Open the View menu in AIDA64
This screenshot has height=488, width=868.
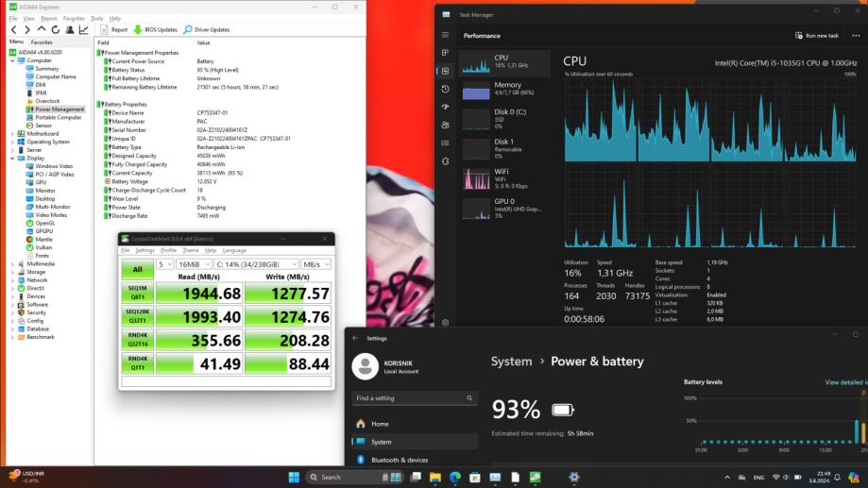28,19
